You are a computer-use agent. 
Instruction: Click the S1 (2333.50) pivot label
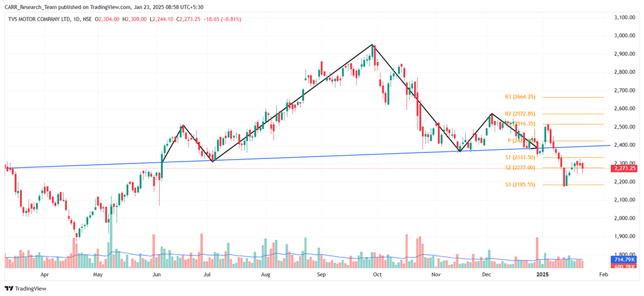(520, 157)
